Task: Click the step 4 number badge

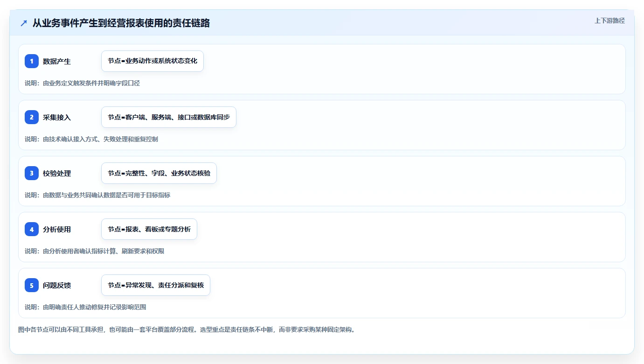Action: coord(32,229)
